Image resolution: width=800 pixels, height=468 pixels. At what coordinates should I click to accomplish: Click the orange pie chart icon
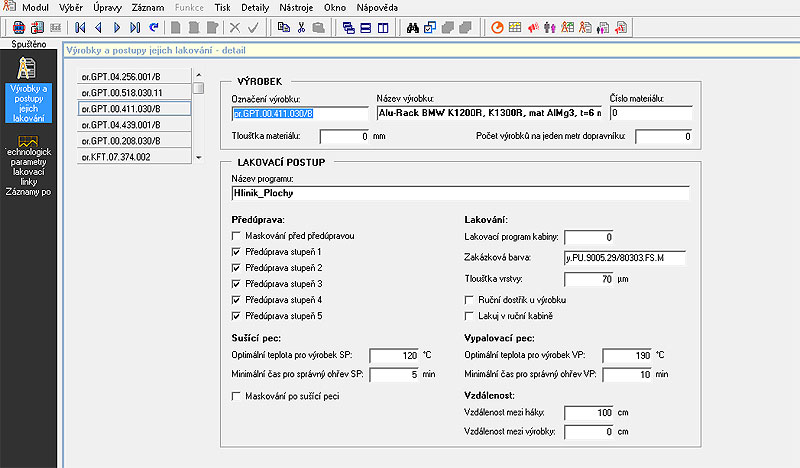point(498,26)
